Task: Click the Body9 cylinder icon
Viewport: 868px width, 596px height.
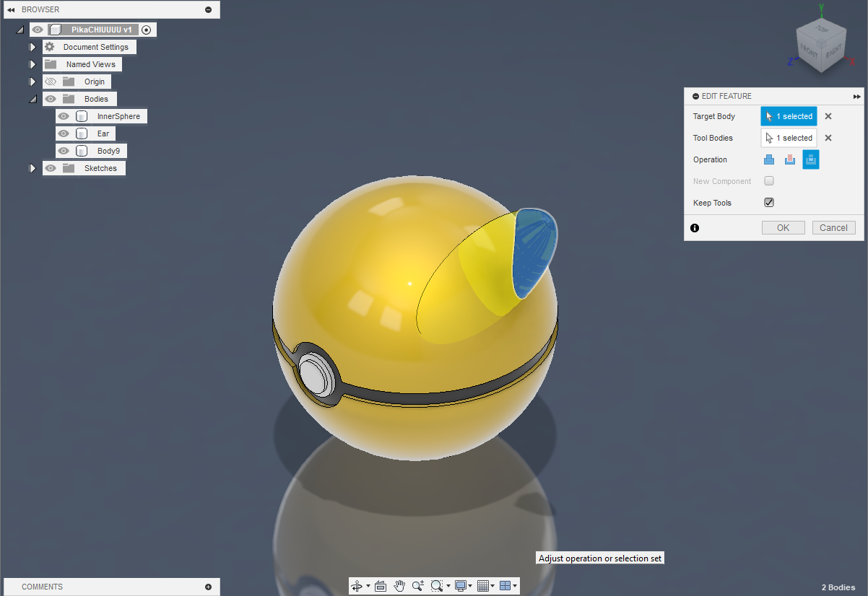Action: 82,151
